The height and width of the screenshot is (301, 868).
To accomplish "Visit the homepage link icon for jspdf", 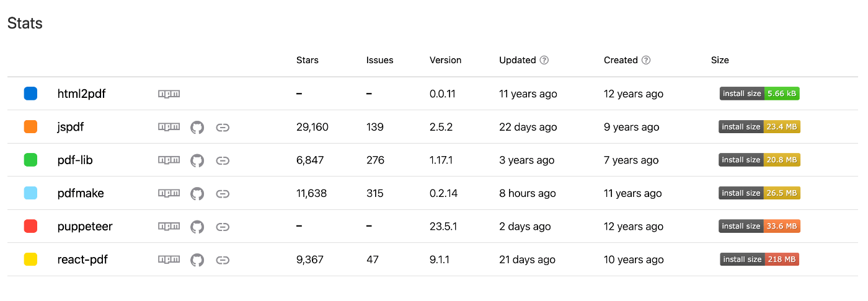I will tap(223, 127).
